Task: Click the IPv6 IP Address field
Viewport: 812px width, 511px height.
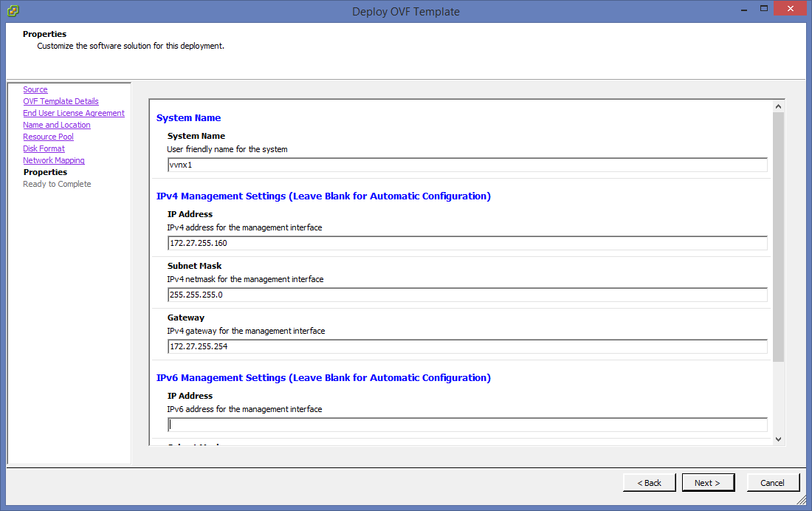Action: click(x=467, y=425)
